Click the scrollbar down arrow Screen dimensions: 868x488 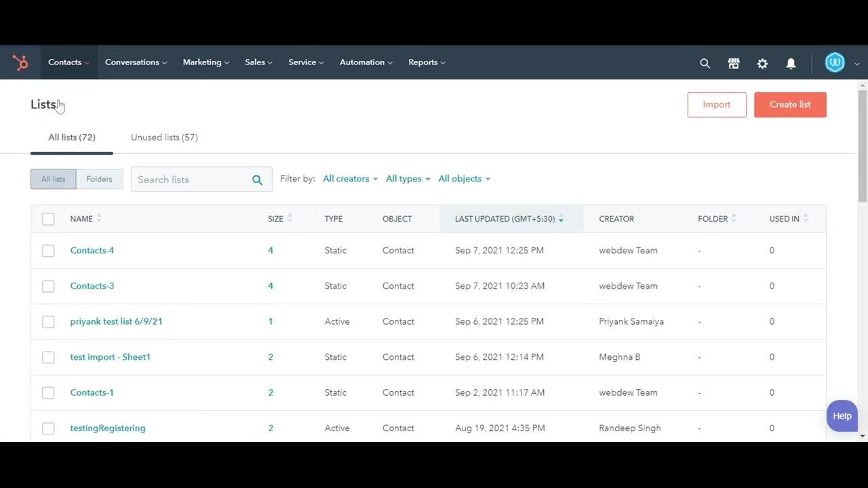[863, 436]
